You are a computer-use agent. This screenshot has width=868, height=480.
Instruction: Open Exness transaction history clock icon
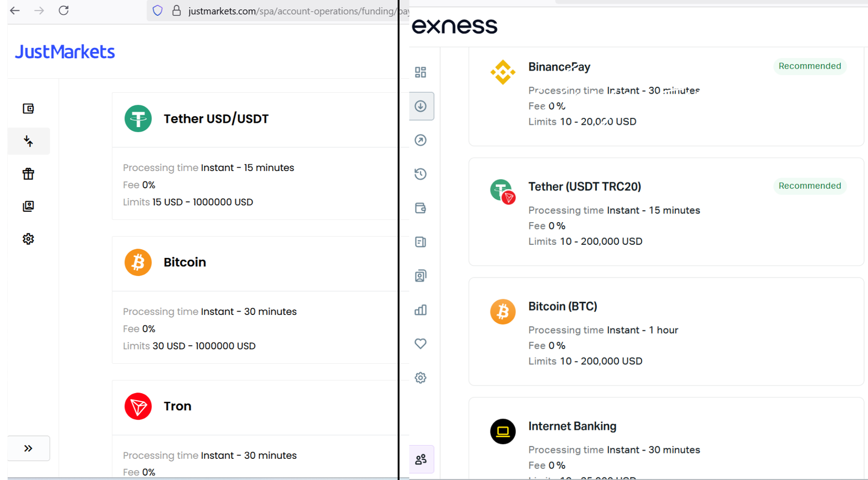point(420,174)
